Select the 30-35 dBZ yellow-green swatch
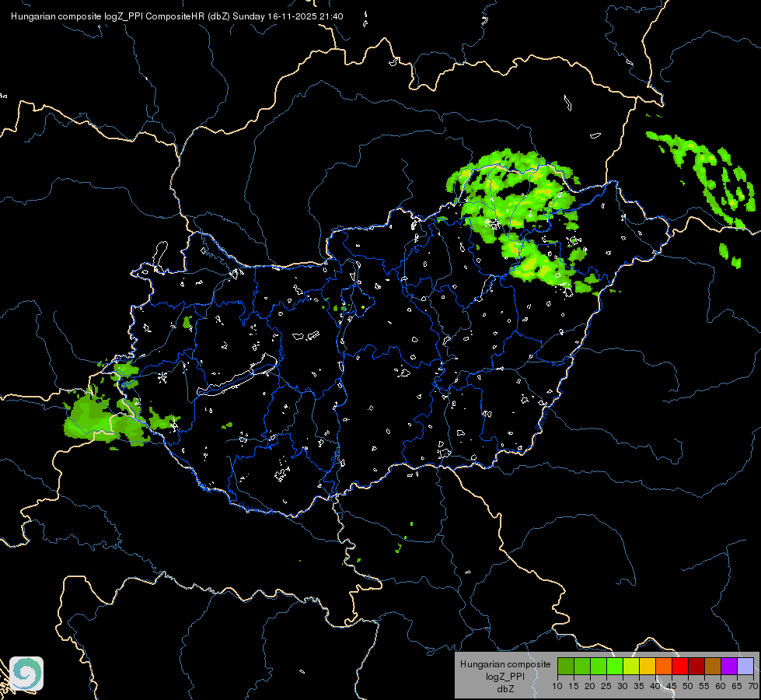The image size is (761, 700). (x=631, y=667)
